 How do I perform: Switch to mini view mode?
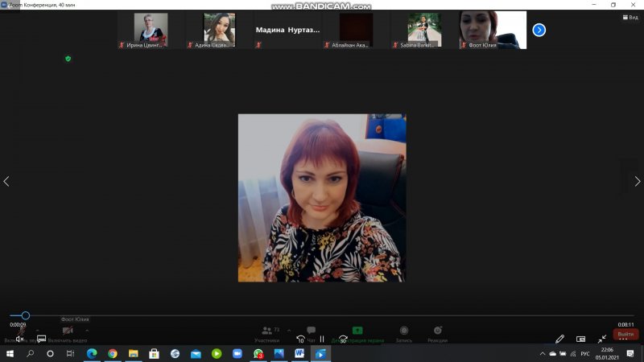[580, 339]
